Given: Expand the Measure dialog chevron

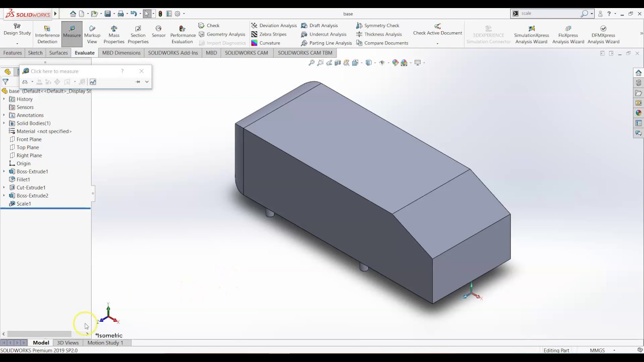Looking at the screenshot, I should [147, 82].
